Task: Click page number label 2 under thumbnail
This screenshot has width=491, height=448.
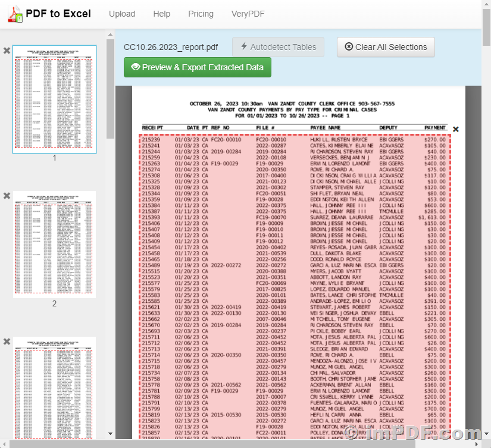Action: click(x=55, y=303)
